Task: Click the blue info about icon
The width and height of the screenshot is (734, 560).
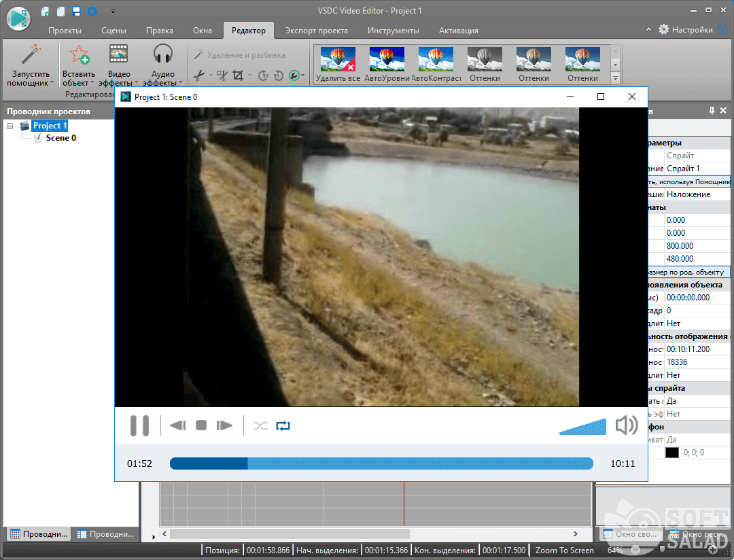Action: coord(723,29)
